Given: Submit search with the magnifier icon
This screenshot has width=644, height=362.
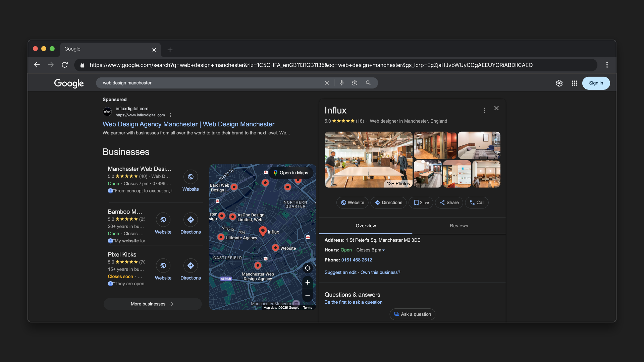Looking at the screenshot, I should coord(368,83).
